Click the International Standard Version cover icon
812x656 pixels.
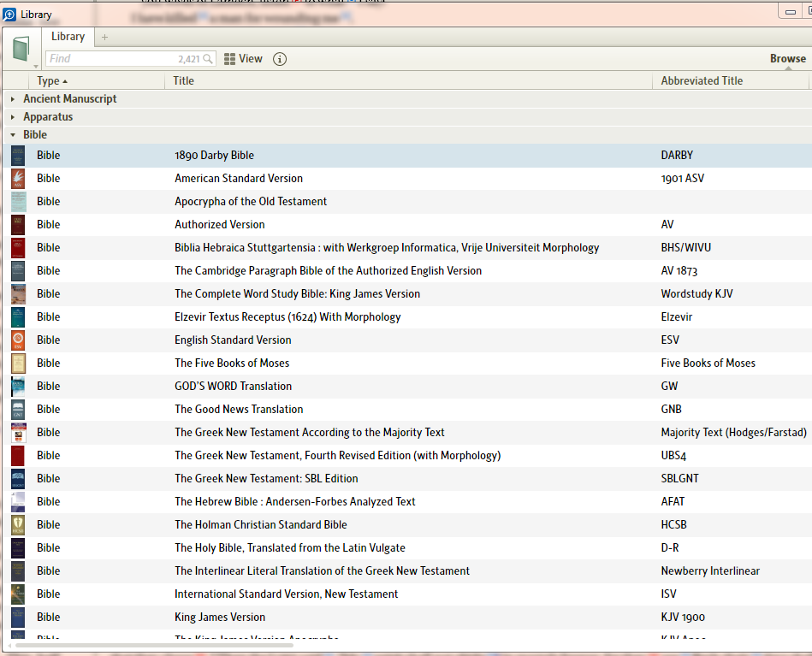(x=18, y=594)
